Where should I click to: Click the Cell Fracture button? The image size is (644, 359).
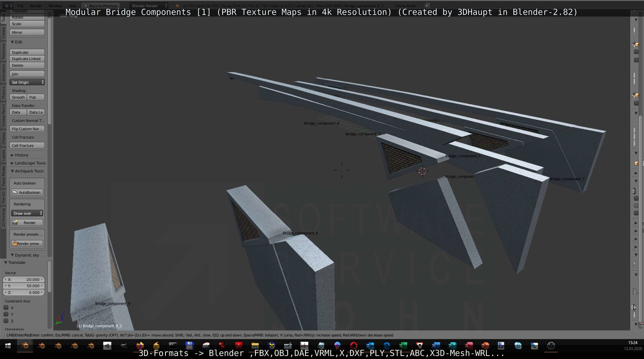coord(27,146)
